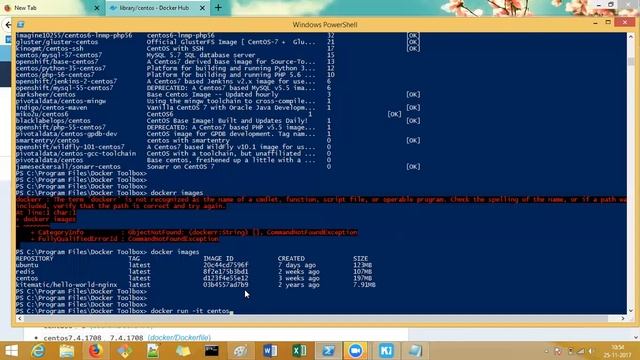Viewport: 640px width, 360px height.
Task: Click the "dockerr images" mistyped command
Action: tap(177, 193)
